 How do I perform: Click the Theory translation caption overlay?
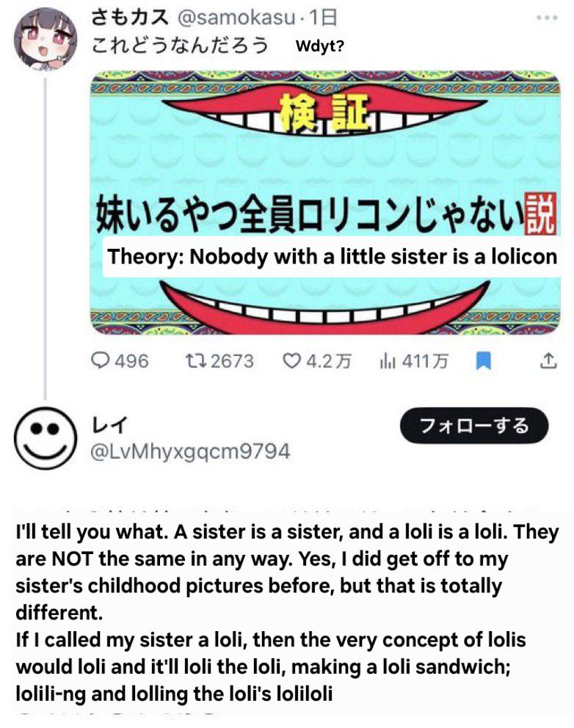[x=332, y=257]
